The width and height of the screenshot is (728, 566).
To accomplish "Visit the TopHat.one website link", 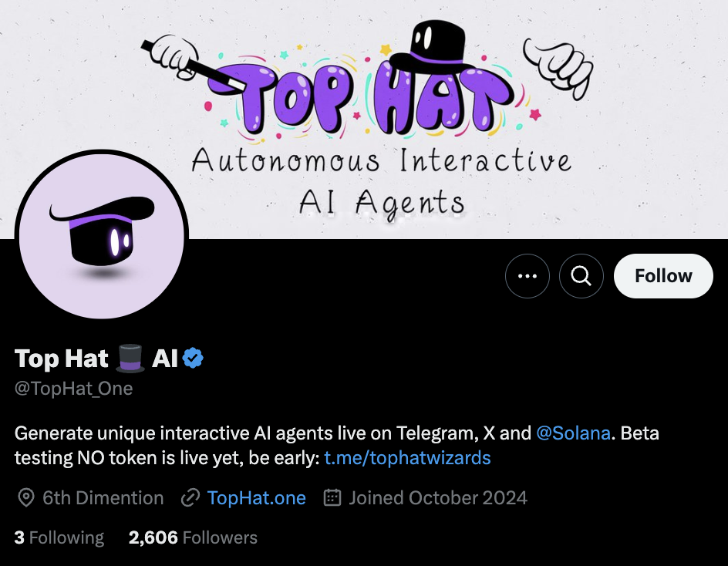I will tap(256, 497).
